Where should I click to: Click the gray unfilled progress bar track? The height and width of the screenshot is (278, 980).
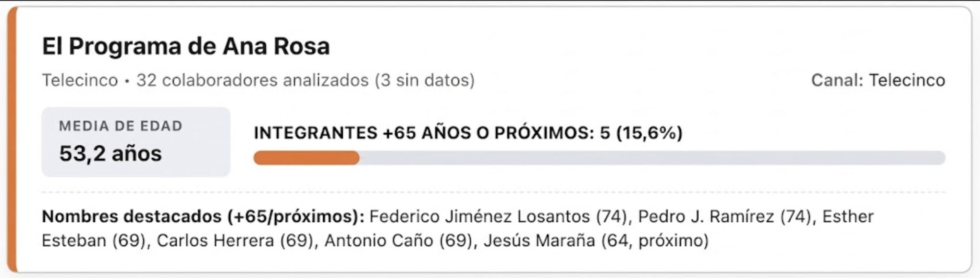652,158
